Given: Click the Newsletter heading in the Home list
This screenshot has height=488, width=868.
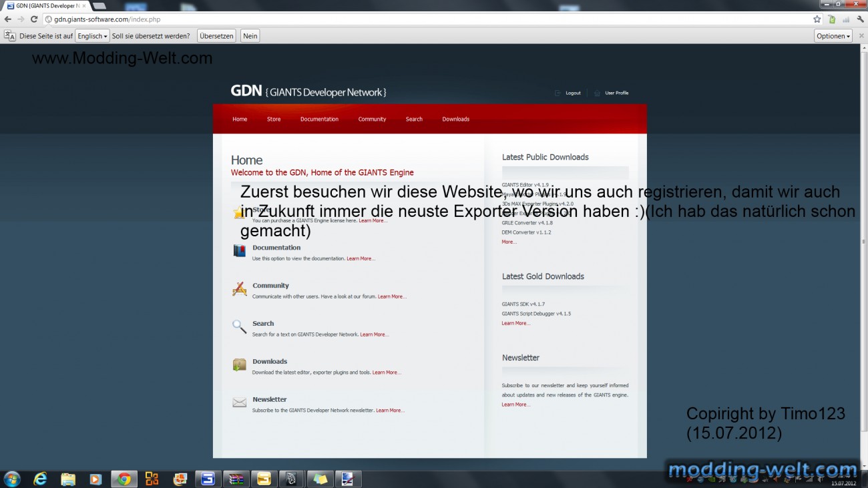Looking at the screenshot, I should pos(269,399).
